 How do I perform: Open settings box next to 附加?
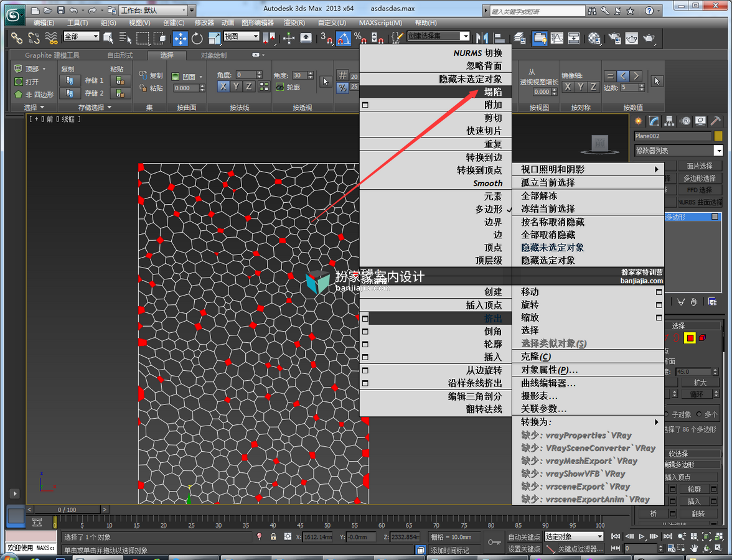click(x=365, y=105)
